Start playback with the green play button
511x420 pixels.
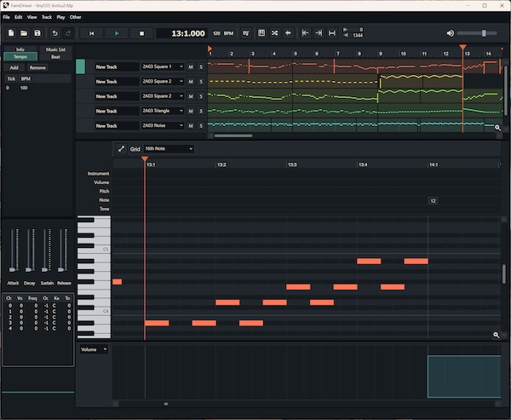pyautogui.click(x=117, y=33)
